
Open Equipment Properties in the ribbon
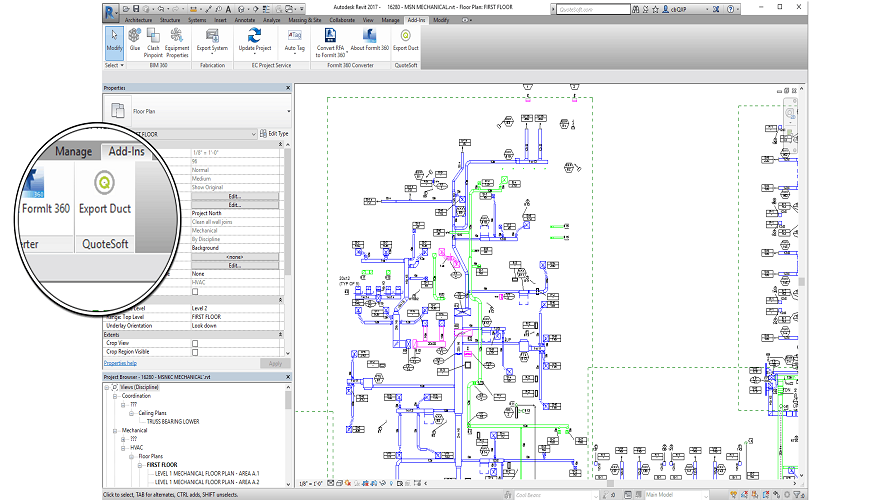(177, 40)
